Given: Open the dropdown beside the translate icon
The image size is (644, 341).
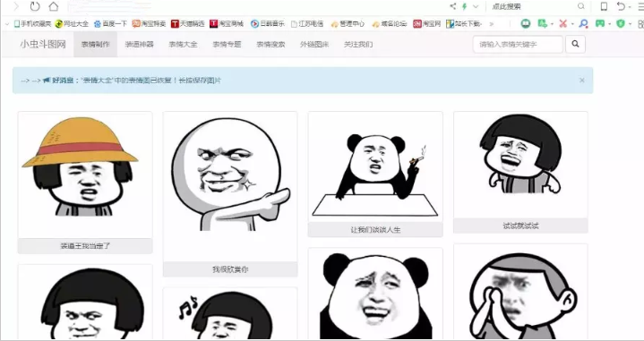Looking at the screenshot, I should click(x=551, y=24).
